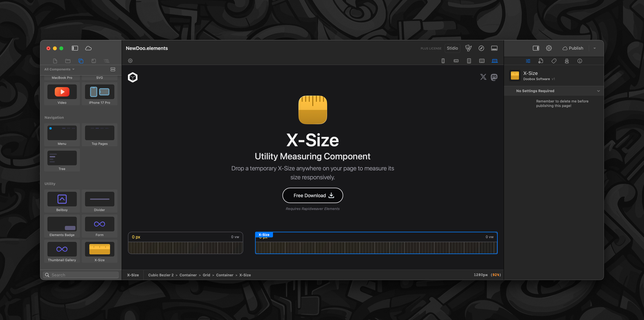The image size is (644, 320).
Task: Choose the Top Pages component
Action: [100, 135]
